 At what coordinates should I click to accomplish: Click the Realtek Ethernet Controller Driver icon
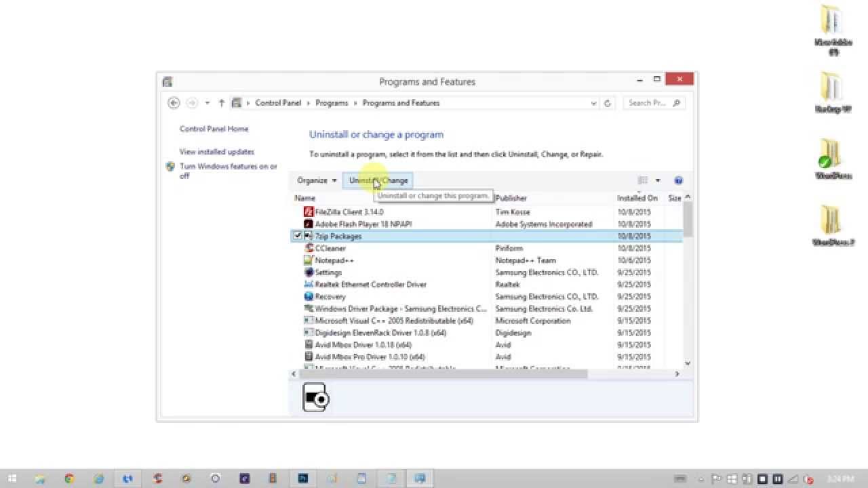click(309, 285)
